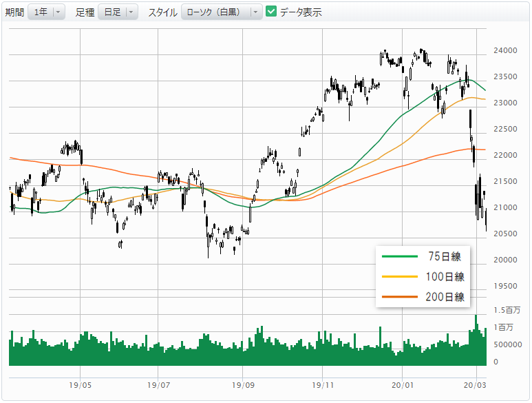
Task: Click the 500000 volume axis label
Action: pyautogui.click(x=508, y=344)
